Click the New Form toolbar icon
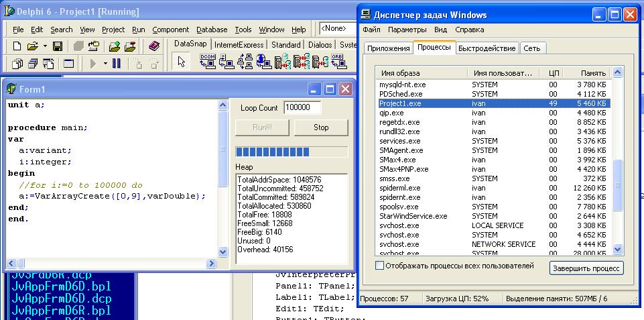Viewport: 644px width, 320px height. pos(68,64)
